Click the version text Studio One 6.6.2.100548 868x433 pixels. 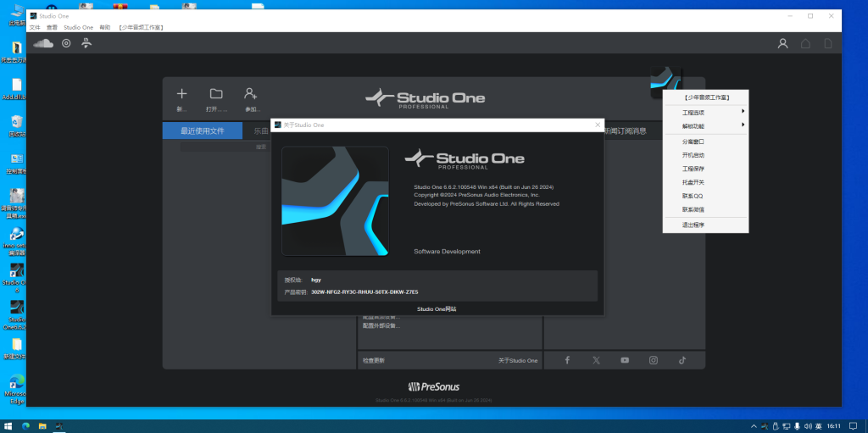point(484,186)
